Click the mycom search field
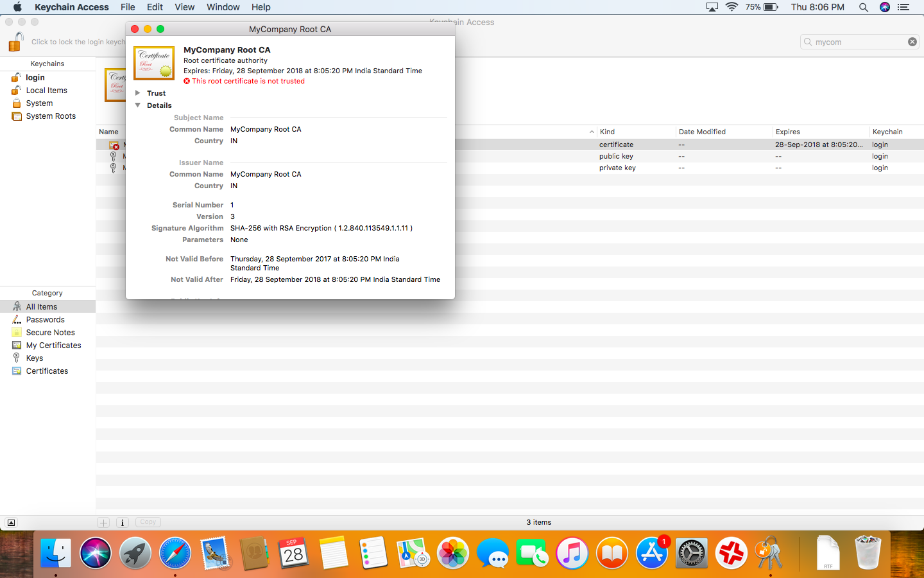Viewport: 924px width, 578px height. [x=859, y=42]
